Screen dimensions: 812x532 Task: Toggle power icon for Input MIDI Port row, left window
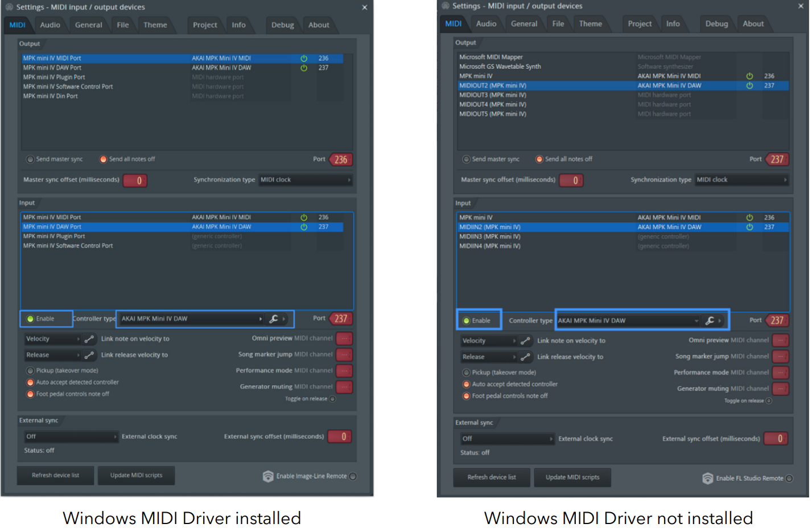[304, 217]
